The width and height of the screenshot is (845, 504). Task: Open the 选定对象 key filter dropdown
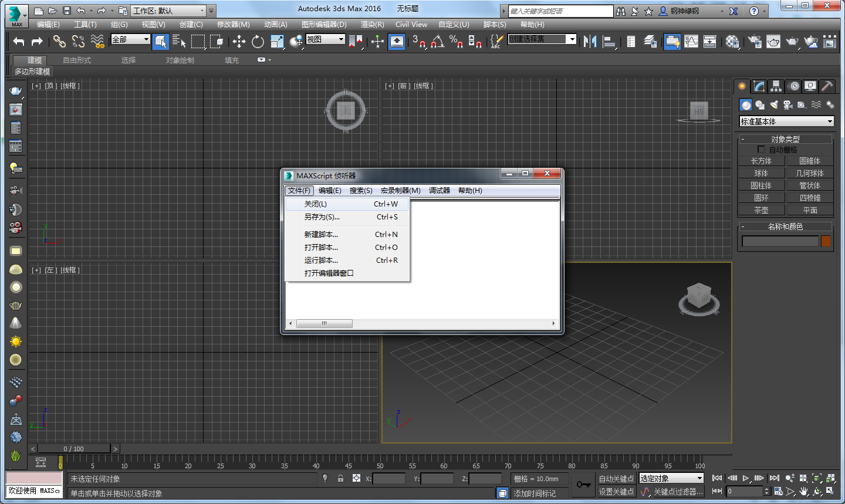pos(671,479)
